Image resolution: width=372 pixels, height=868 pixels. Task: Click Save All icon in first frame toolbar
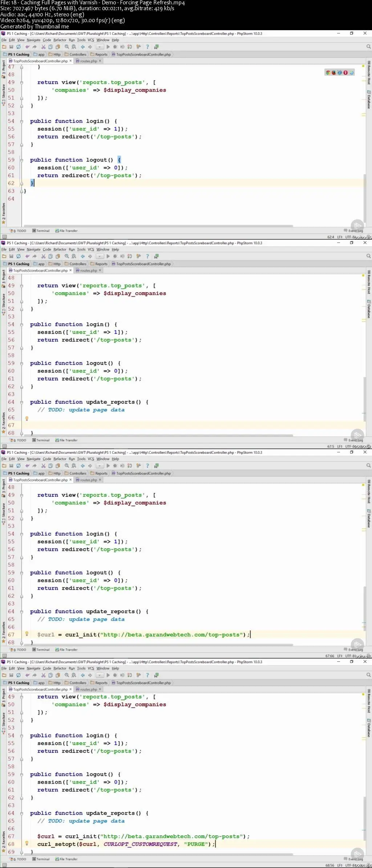(x=11, y=47)
